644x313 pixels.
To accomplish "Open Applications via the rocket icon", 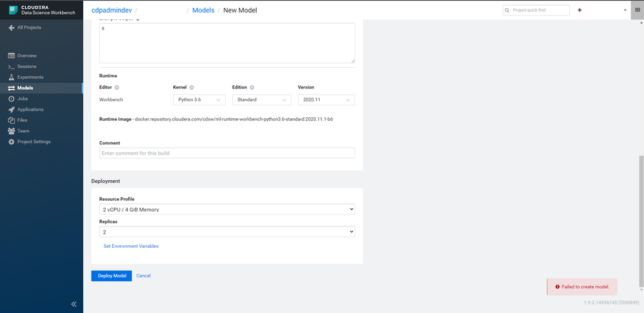I will 12,110.
